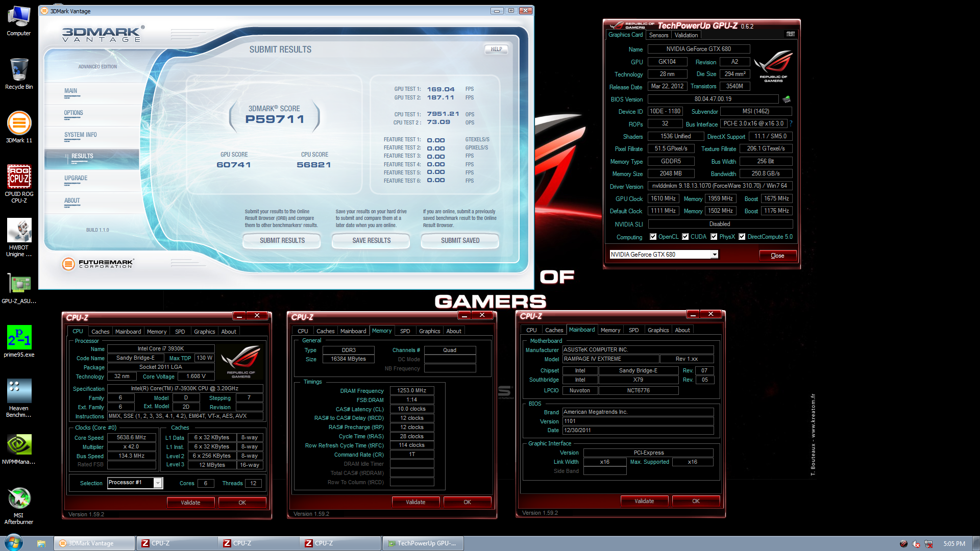Click the 3DMark score P59711
This screenshot has height=551, width=980.
275,119
